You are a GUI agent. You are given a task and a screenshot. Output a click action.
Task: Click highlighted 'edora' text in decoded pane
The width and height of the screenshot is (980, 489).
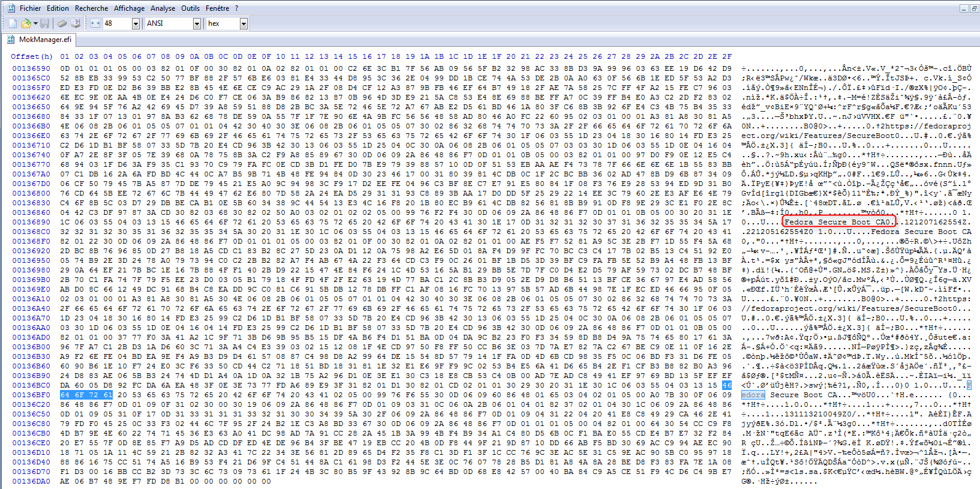coord(753,395)
